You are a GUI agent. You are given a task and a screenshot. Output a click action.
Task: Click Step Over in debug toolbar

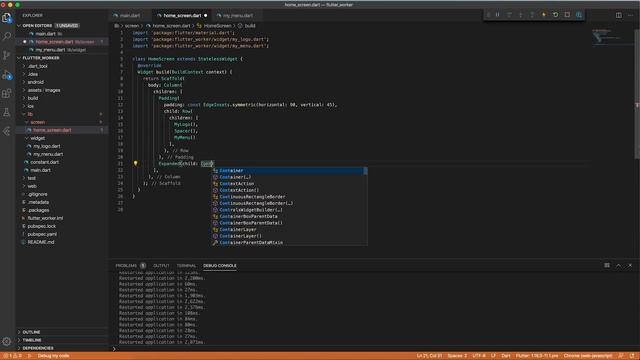509,15
